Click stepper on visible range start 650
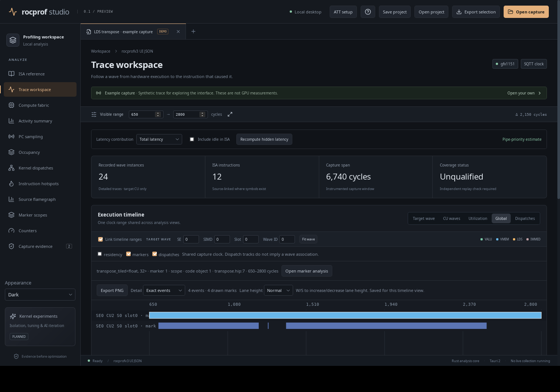560x392 pixels. [x=158, y=114]
